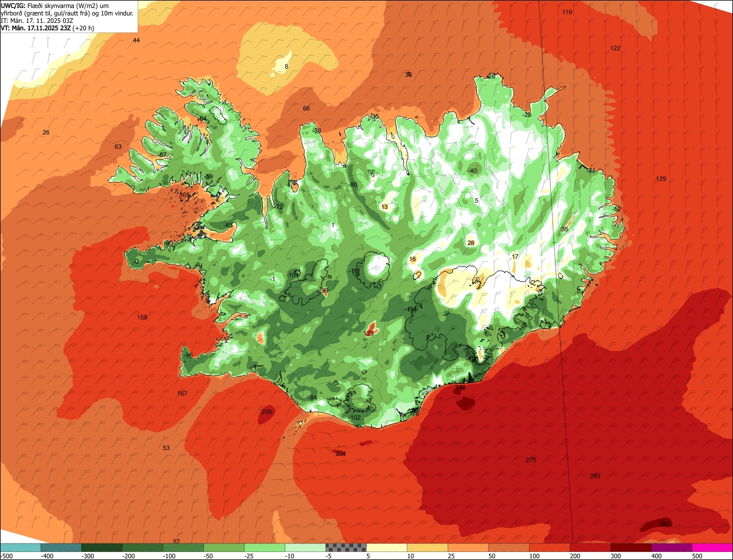Click the map value 342
The height and width of the screenshot is (560, 733).
click(x=665, y=523)
